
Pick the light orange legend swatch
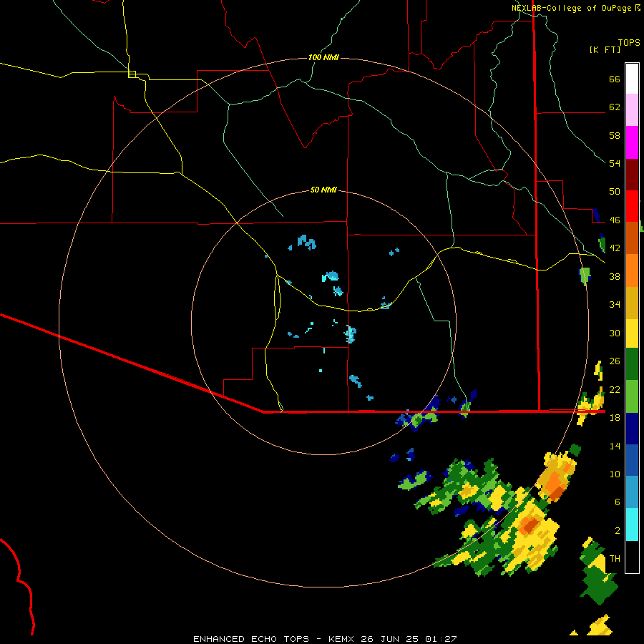tap(632, 270)
